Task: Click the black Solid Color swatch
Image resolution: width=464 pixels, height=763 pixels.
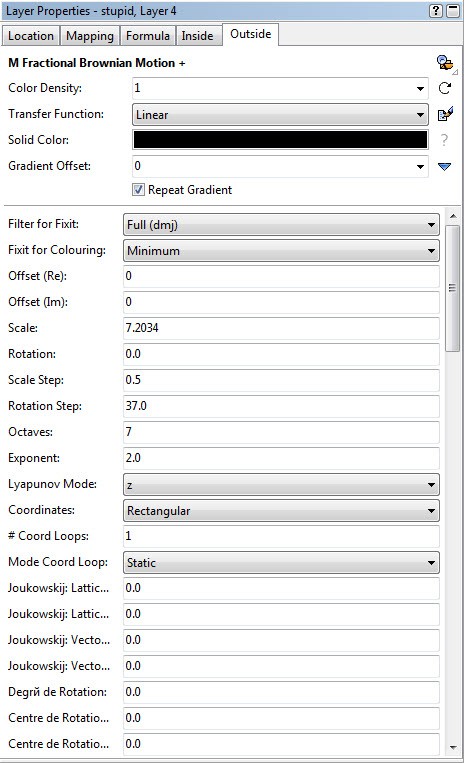Action: coord(280,140)
